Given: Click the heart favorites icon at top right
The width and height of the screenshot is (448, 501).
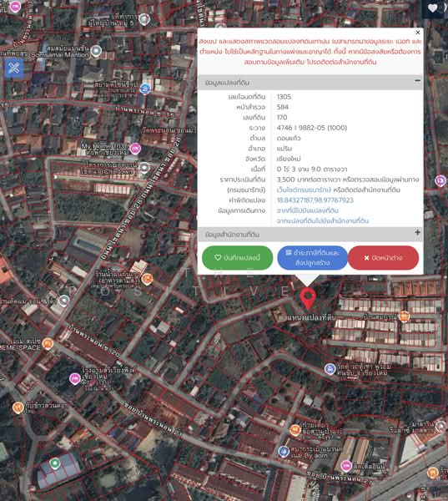Looking at the screenshot, I should click(433, 8).
